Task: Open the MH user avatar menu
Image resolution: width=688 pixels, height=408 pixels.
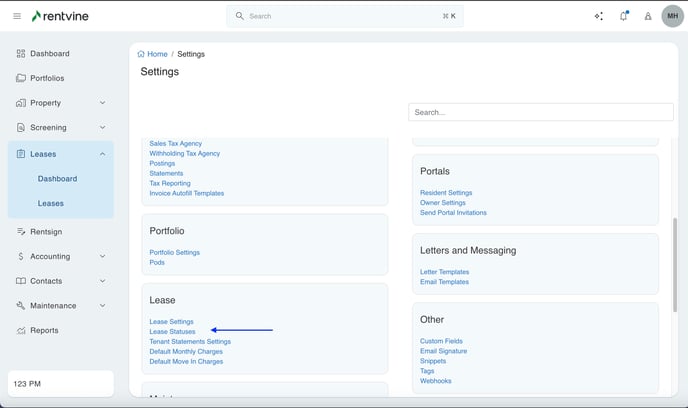Action: point(672,16)
